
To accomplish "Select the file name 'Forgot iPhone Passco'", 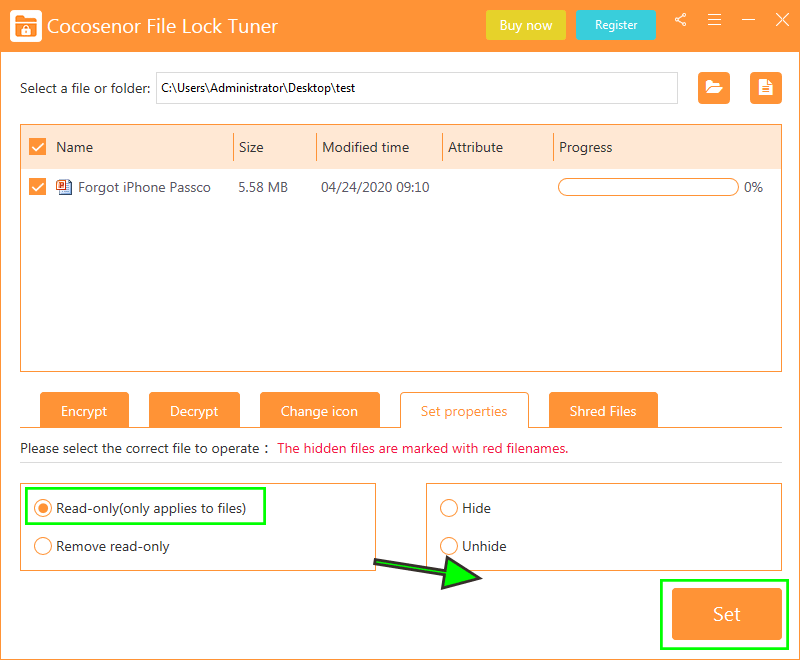I will (144, 187).
